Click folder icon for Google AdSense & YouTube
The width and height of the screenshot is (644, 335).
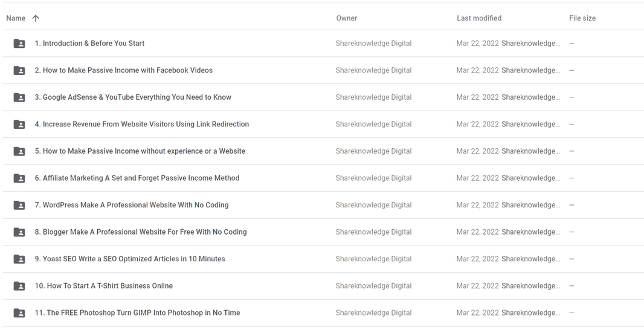pos(19,97)
